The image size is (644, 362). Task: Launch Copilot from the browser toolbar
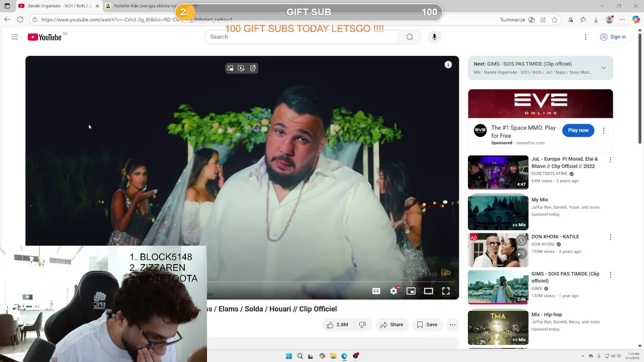tap(635, 20)
